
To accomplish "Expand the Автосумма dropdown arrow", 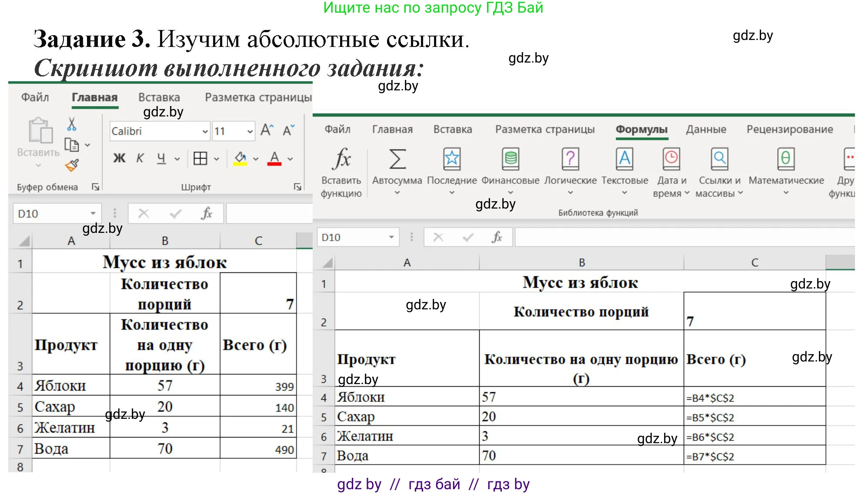I will (396, 192).
